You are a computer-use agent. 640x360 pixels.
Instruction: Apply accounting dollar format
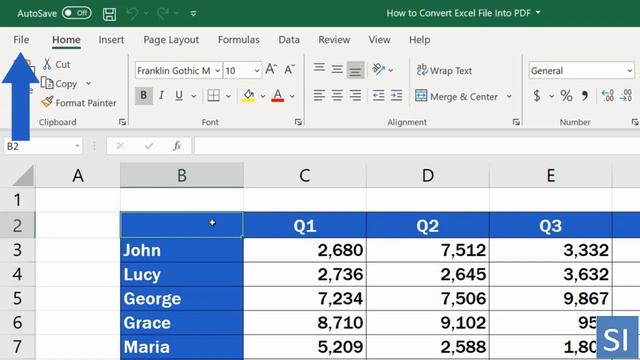coord(537,96)
